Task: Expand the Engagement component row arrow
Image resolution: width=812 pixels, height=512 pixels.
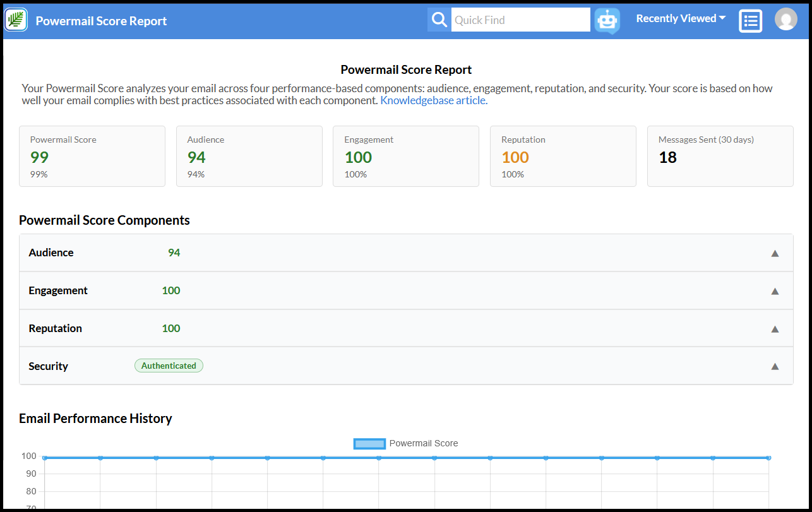Action: coord(775,291)
